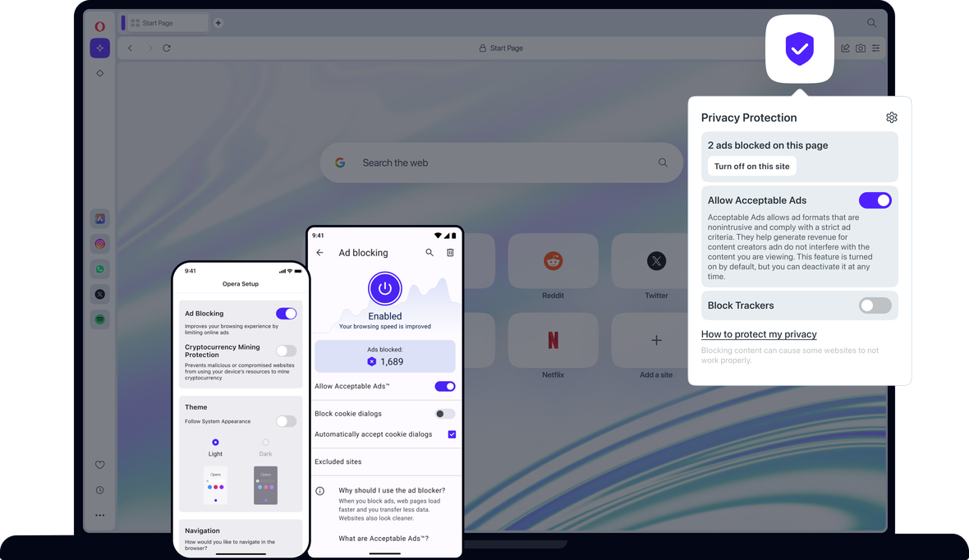
Task: Click the Aria AI sidebar icon
Action: coord(99,48)
